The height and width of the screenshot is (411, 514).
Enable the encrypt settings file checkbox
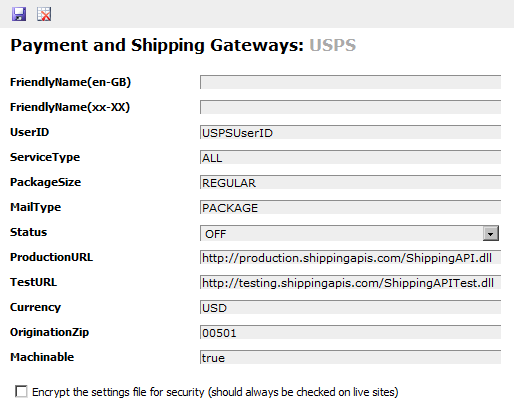click(21, 391)
